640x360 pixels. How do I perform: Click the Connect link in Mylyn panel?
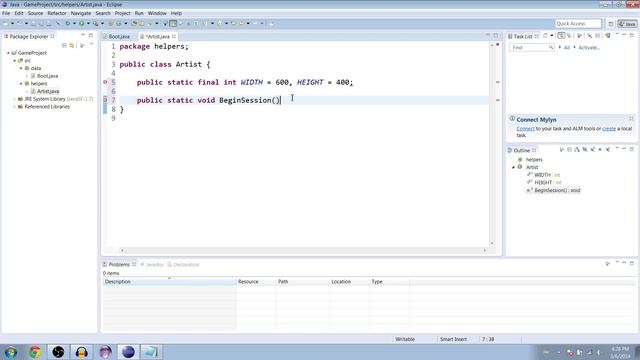[x=525, y=129]
